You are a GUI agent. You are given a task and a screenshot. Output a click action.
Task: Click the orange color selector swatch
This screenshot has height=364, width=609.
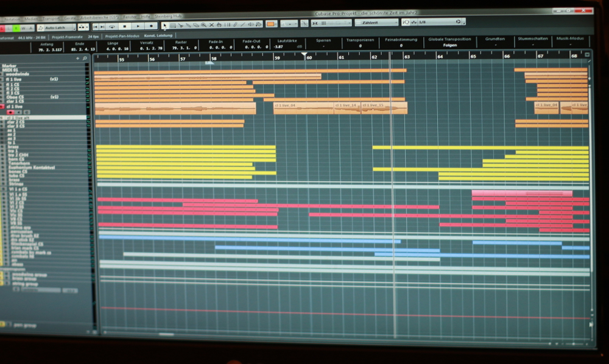click(x=270, y=24)
